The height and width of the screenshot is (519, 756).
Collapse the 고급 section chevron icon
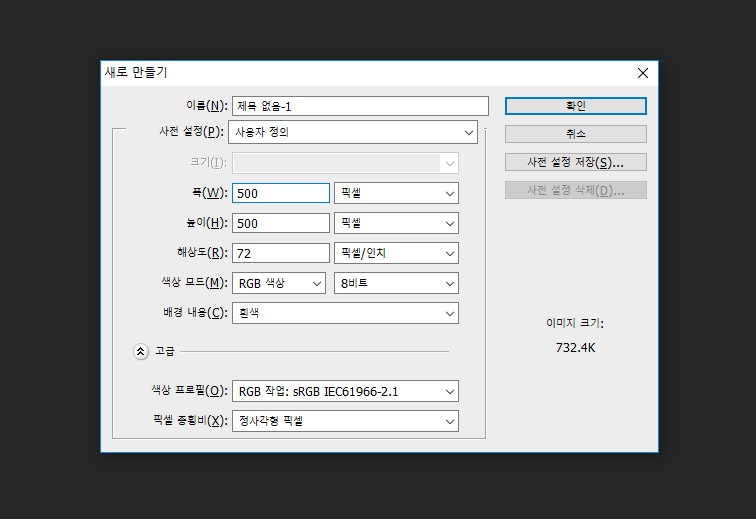(x=141, y=351)
